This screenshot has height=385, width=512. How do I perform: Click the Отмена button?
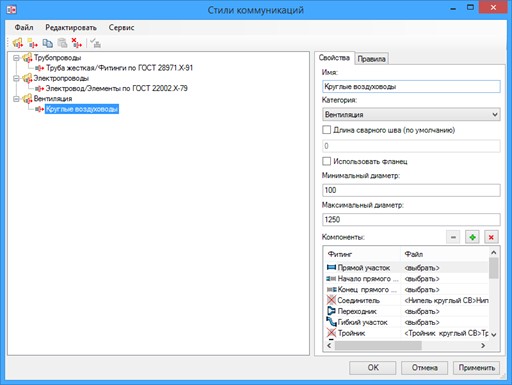[x=424, y=368]
